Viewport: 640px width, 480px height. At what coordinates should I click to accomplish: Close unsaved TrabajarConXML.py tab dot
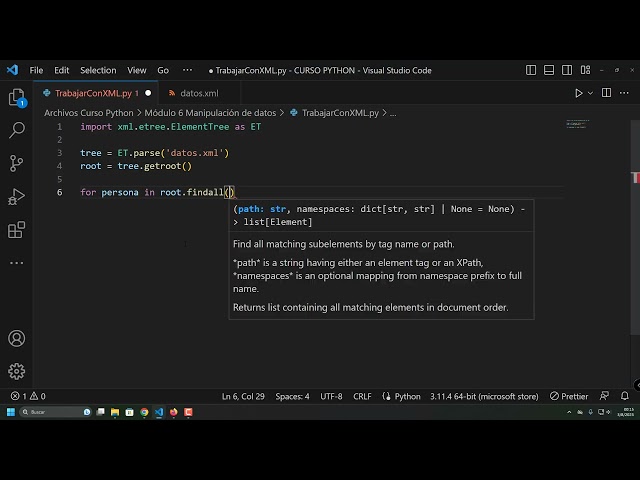(148, 93)
